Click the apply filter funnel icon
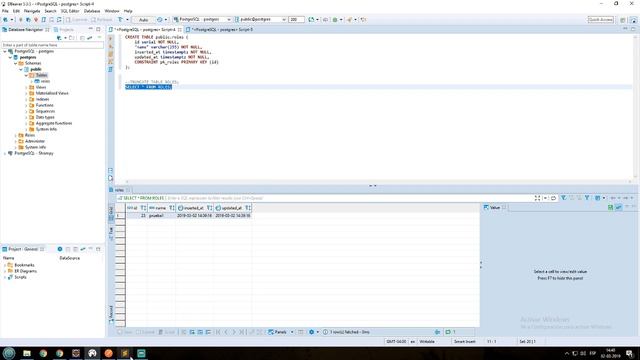The height and width of the screenshot is (360, 640). [563, 198]
